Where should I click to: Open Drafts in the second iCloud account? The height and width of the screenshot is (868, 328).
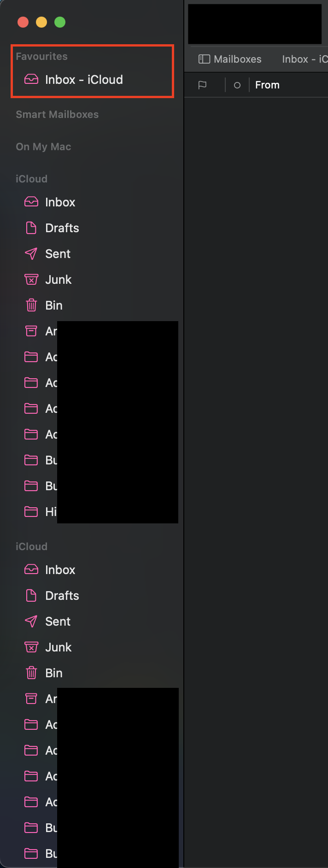pyautogui.click(x=62, y=596)
